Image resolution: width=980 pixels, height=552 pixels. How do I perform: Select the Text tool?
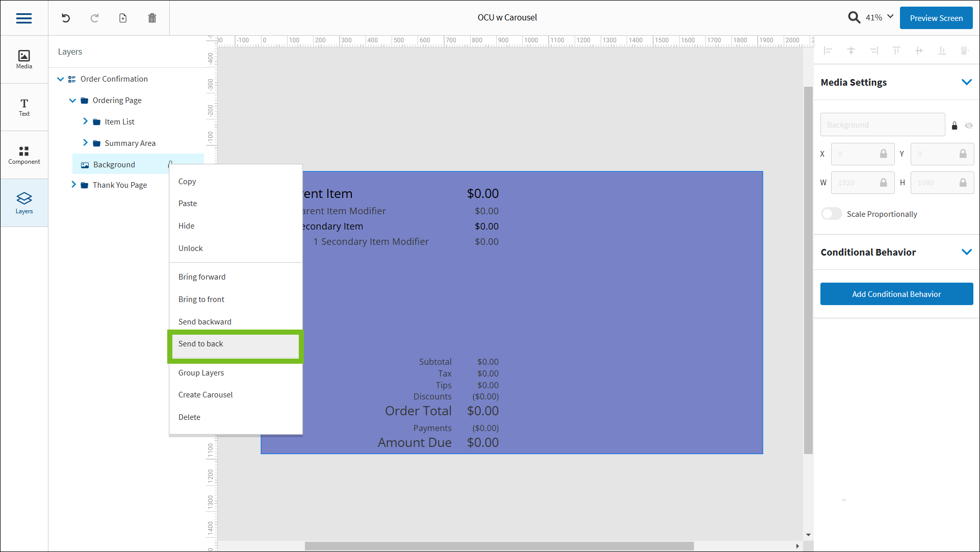coord(24,107)
